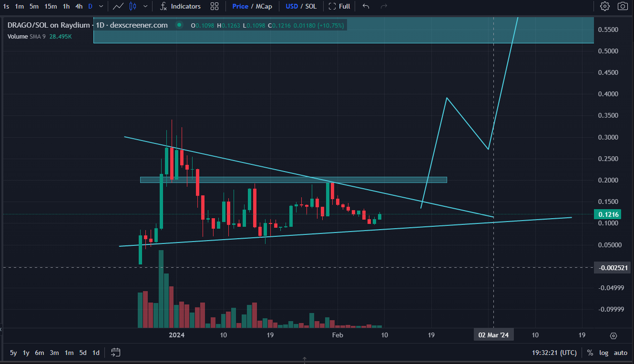Take a chart snapshot with camera icon

pos(622,6)
